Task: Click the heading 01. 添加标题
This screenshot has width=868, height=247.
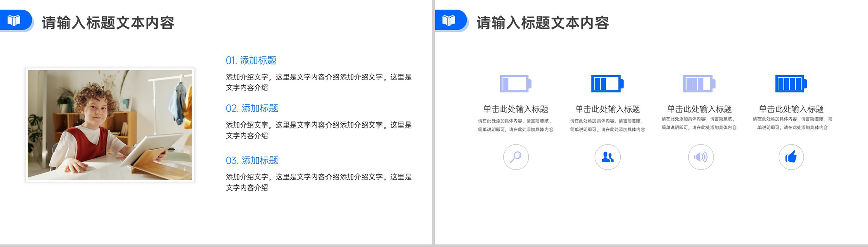Action: (x=251, y=60)
